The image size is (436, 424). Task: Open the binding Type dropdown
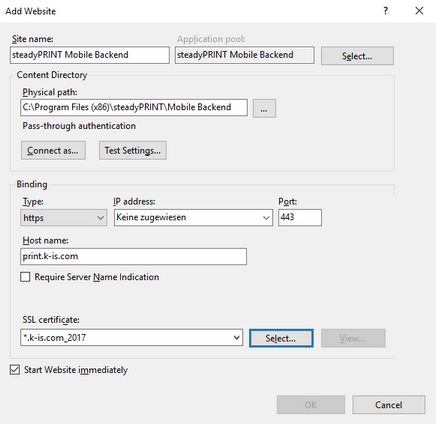pyautogui.click(x=64, y=218)
